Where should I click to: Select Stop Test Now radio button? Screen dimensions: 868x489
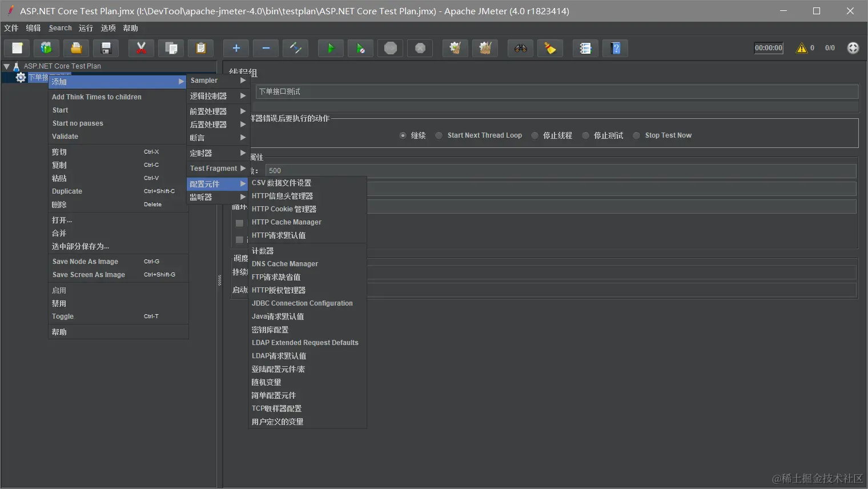tap(636, 135)
